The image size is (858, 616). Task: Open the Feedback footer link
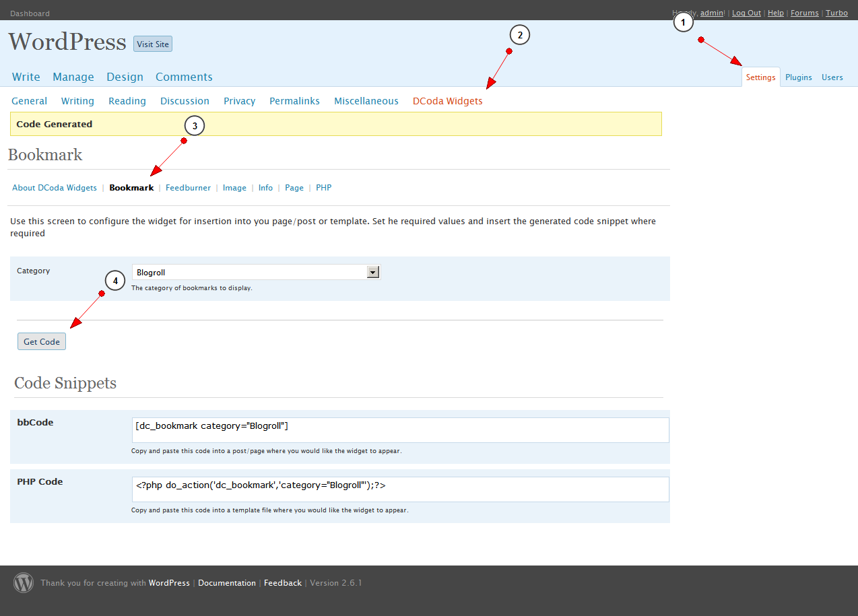[x=283, y=583]
